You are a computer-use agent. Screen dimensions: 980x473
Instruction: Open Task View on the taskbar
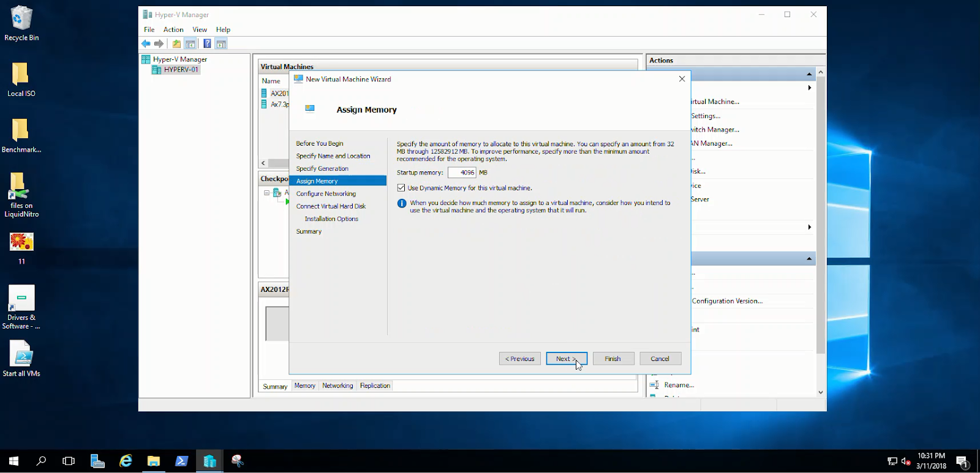point(69,461)
